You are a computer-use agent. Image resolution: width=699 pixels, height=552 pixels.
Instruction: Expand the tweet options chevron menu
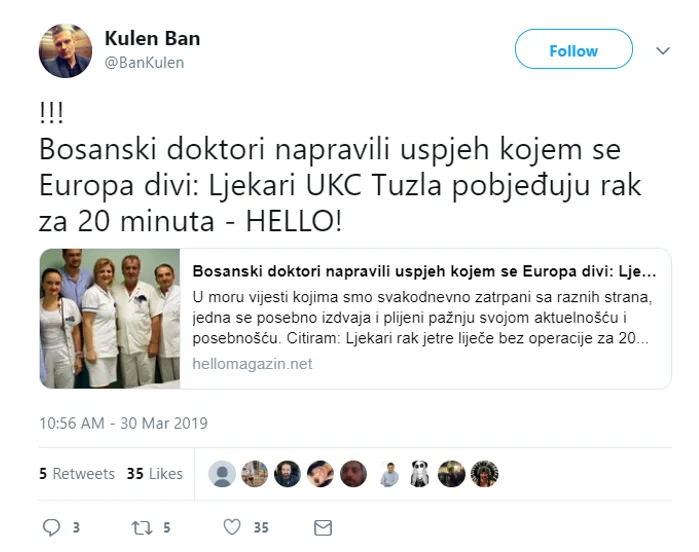(663, 50)
